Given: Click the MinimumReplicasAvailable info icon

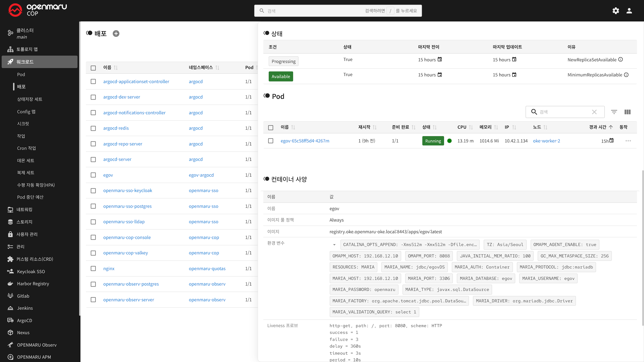Looking at the screenshot, I should 626,75.
